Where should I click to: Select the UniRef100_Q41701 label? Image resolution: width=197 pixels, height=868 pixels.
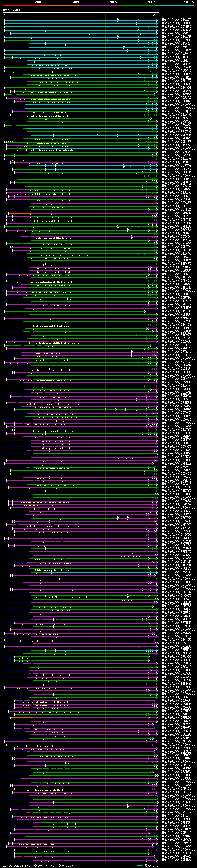pyautogui.click(x=176, y=311)
